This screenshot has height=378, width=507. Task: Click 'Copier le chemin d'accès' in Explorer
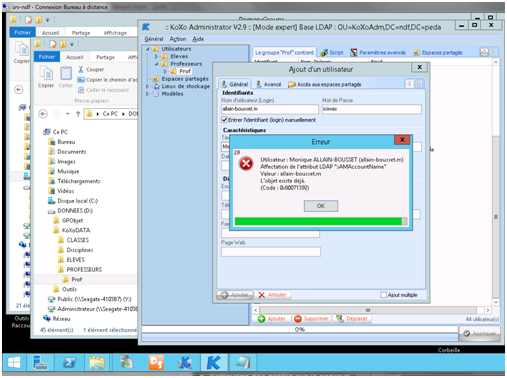tap(107, 80)
